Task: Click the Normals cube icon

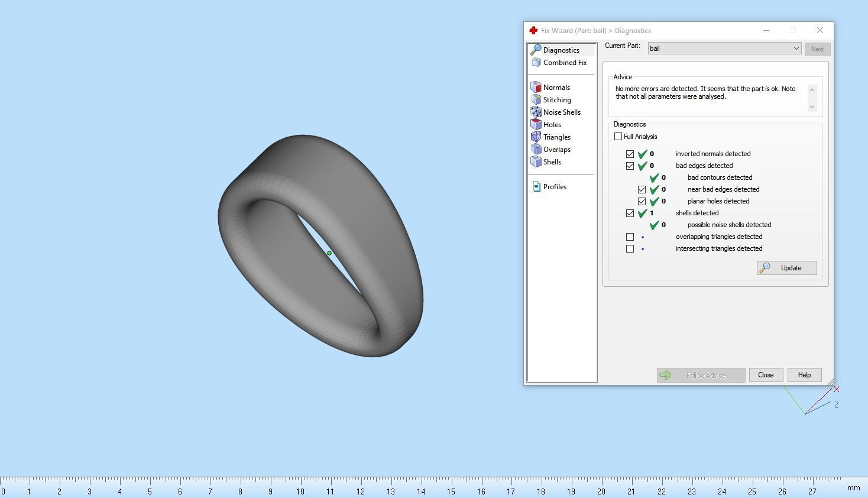Action: click(x=536, y=87)
